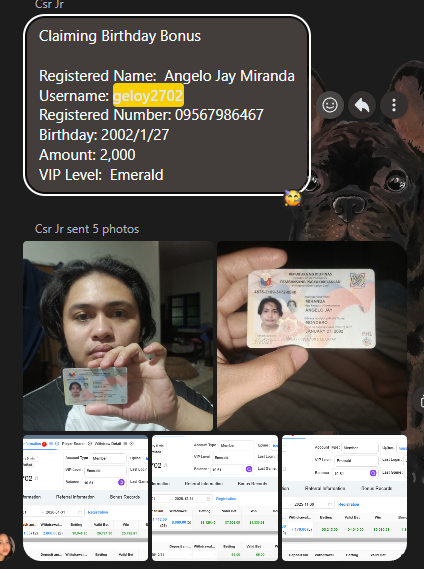Screen dimensions: 424x569
Task: Open the selfie photo holding an ID card
Action: point(118,336)
